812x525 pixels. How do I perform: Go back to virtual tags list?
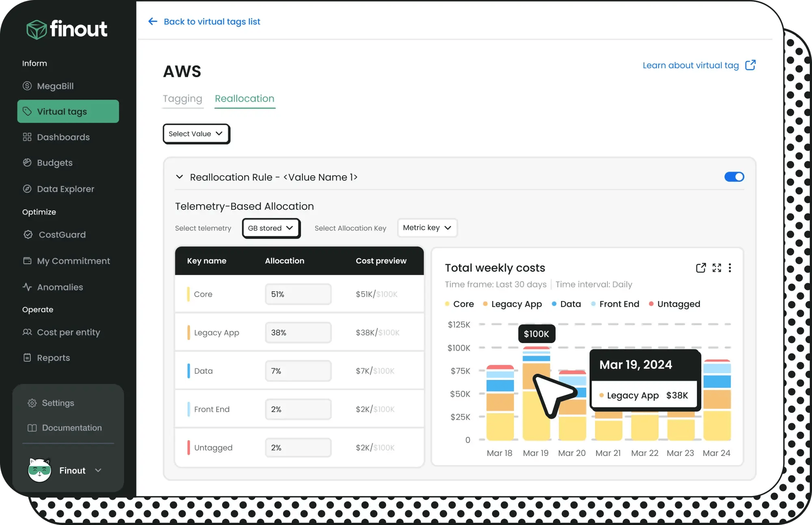click(212, 21)
